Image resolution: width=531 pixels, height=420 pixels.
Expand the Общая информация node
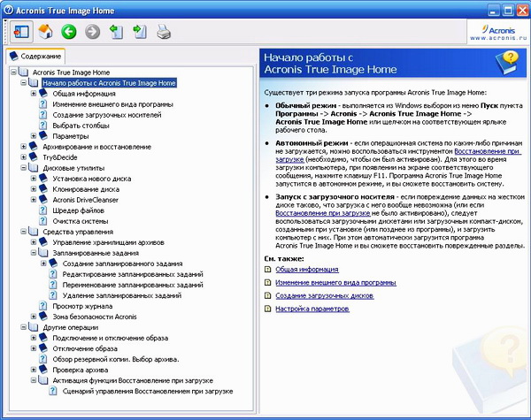[x=34, y=94]
